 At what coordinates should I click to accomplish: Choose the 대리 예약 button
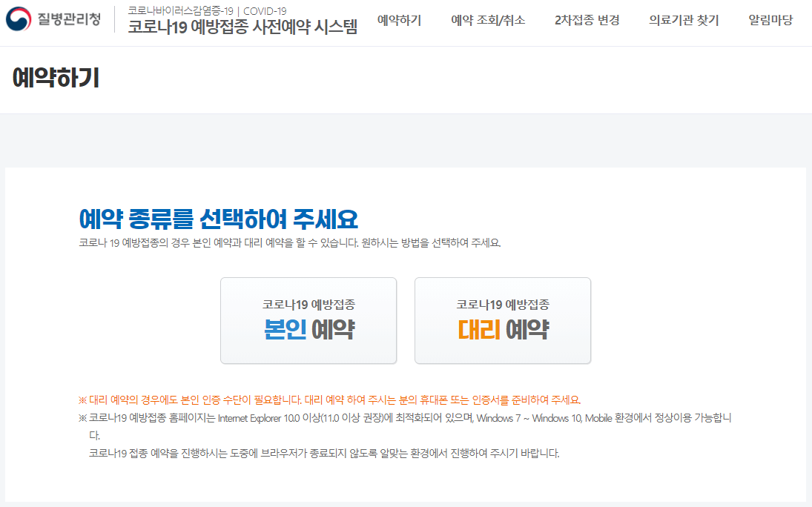(x=503, y=320)
